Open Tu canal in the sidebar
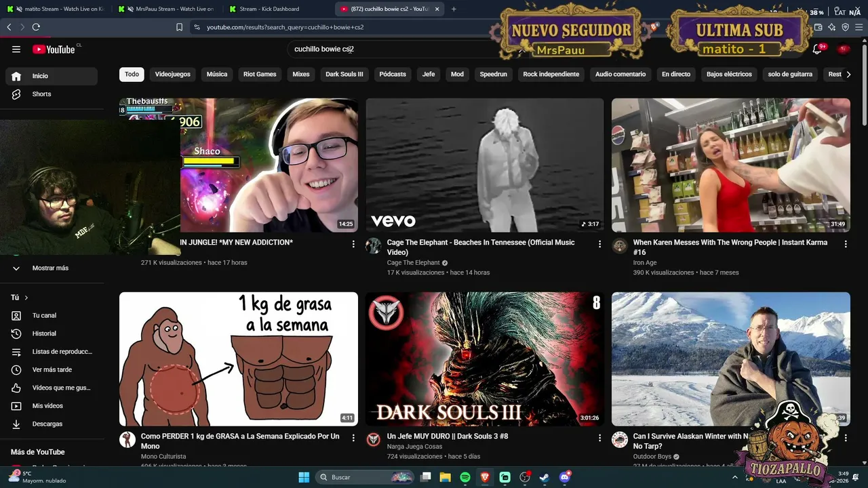The width and height of the screenshot is (868, 488). pyautogui.click(x=52, y=315)
